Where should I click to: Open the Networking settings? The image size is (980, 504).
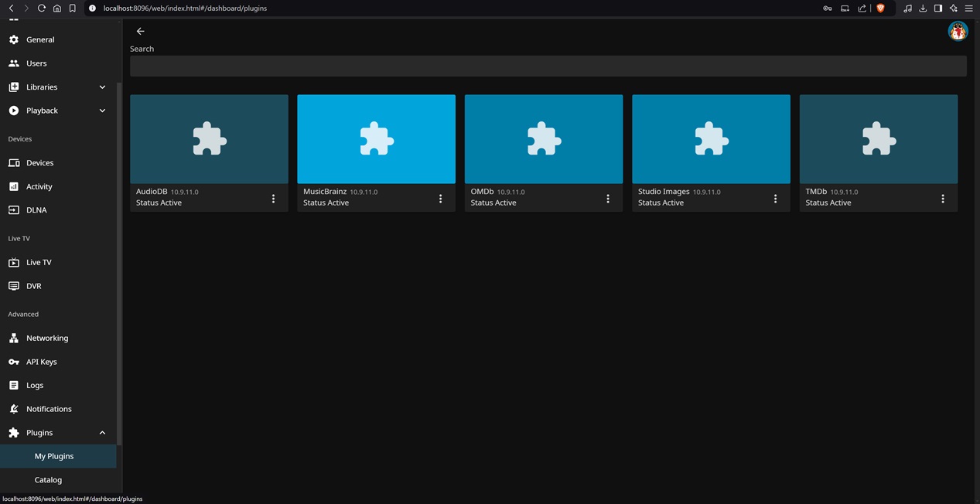click(x=46, y=338)
